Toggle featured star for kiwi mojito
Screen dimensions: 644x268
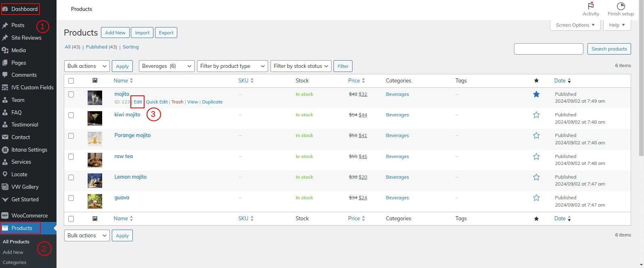pyautogui.click(x=536, y=115)
